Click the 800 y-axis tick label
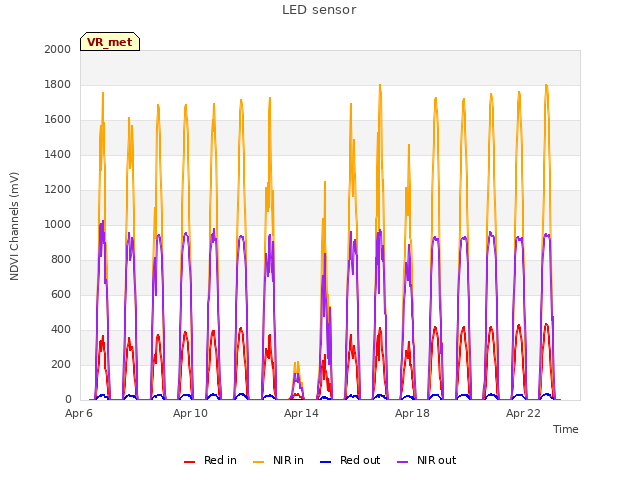The image size is (640, 480). pyautogui.click(x=61, y=260)
